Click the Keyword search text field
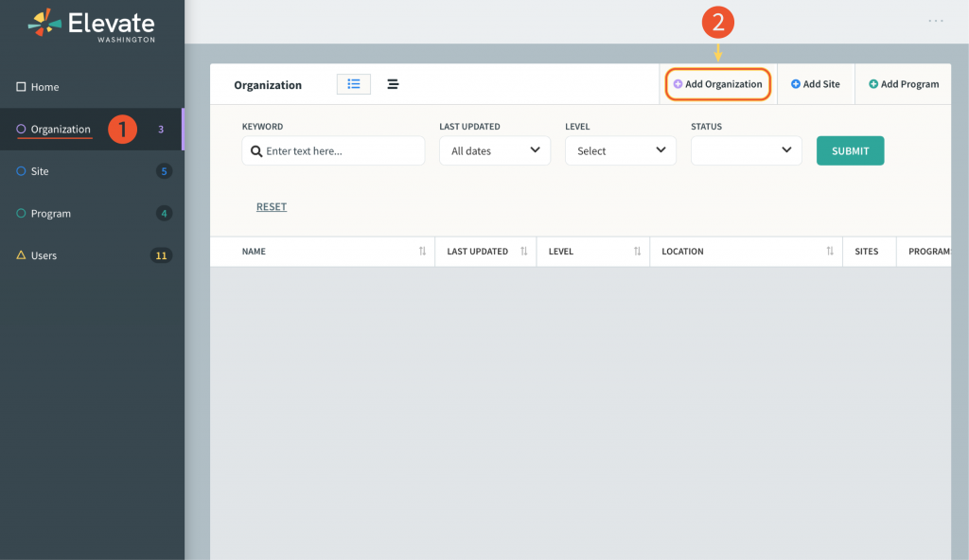This screenshot has width=969, height=560. tap(333, 150)
